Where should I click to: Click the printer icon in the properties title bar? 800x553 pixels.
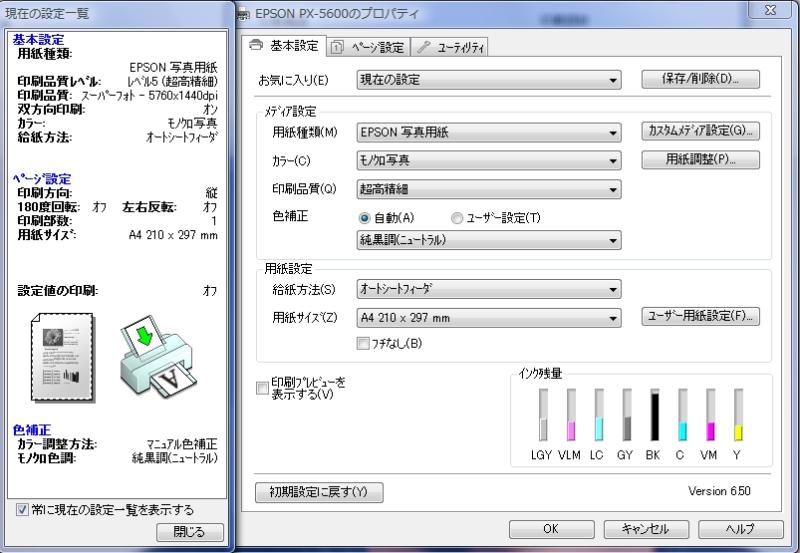pos(244,14)
